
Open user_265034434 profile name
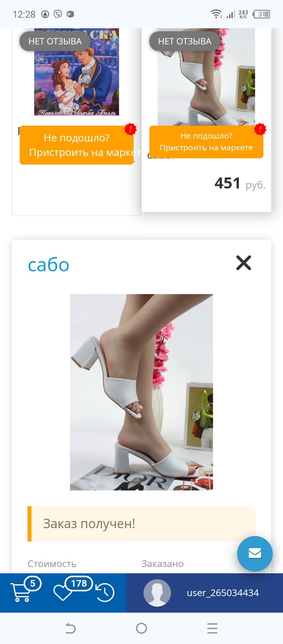pos(223,593)
